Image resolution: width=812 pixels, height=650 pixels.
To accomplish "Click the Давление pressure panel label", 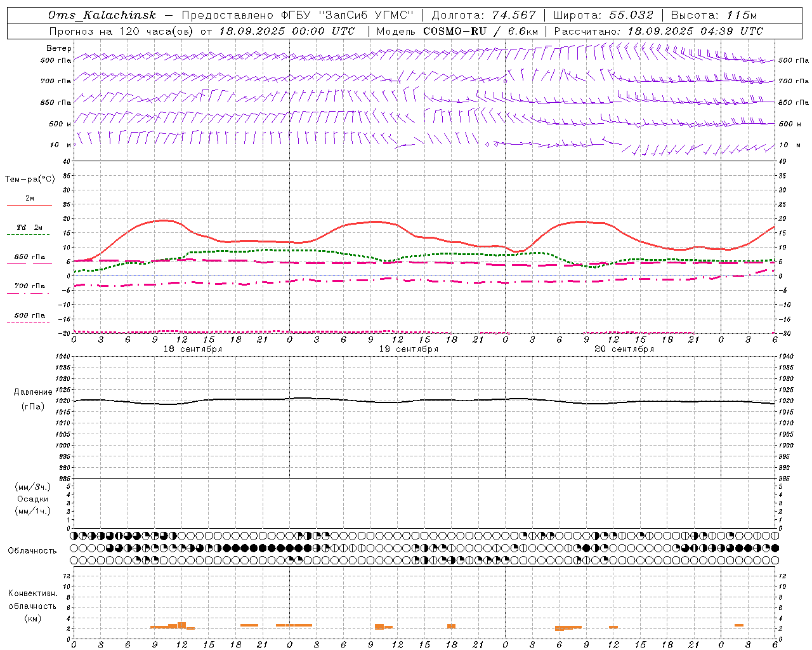I will pyautogui.click(x=33, y=392).
